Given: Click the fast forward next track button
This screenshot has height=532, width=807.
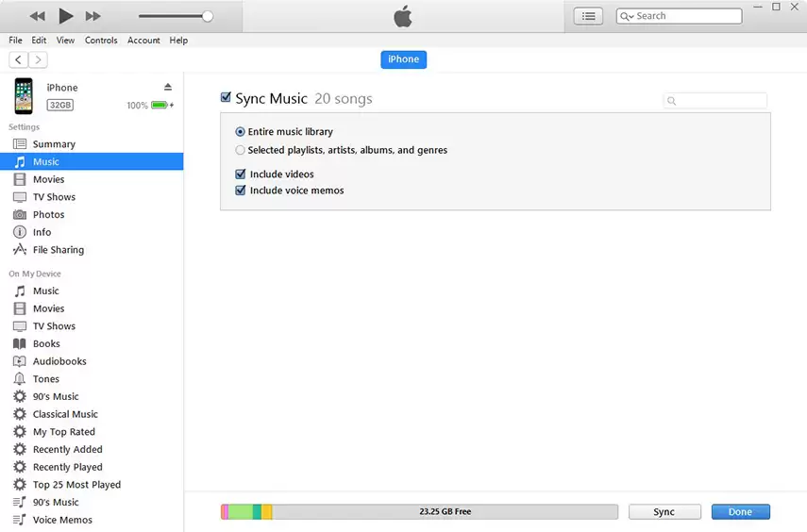Looking at the screenshot, I should click(x=92, y=16).
